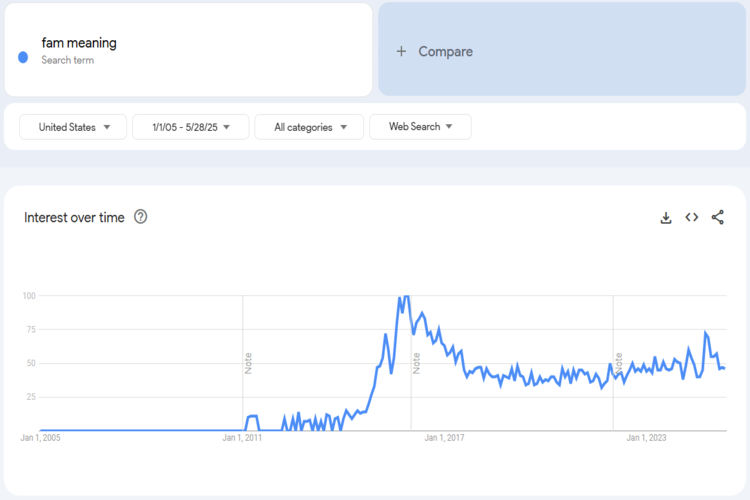Click the 100 y-axis label
The height and width of the screenshot is (500, 750).
(29, 296)
